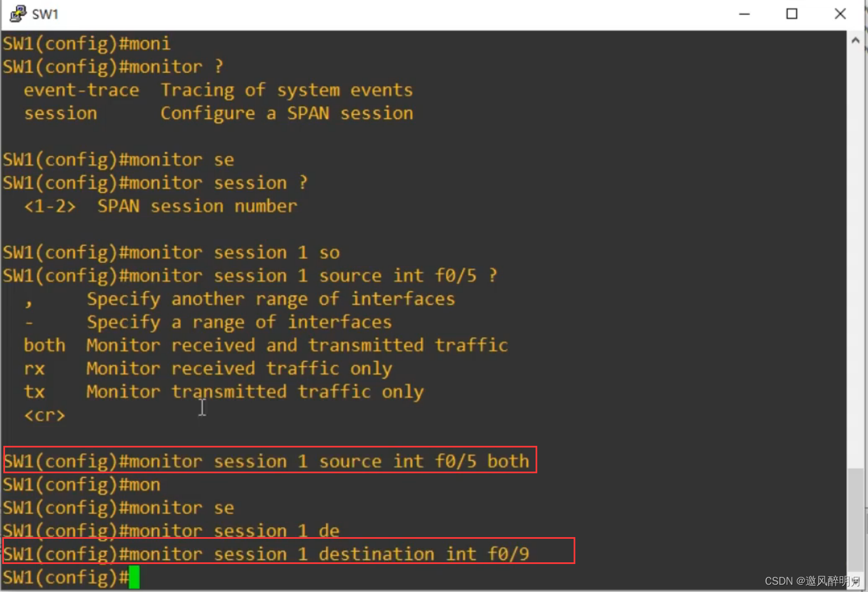Close the SW1 terminal window
Image resolution: width=868 pixels, height=592 pixels.
(839, 14)
